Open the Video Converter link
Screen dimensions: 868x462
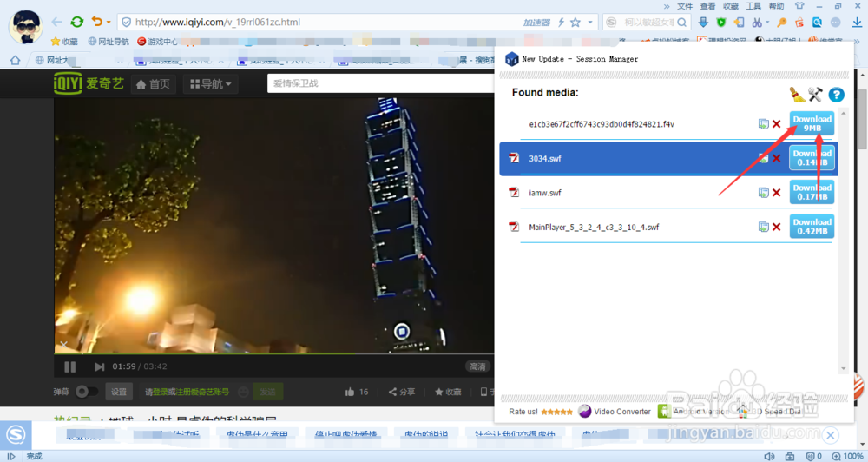click(615, 411)
